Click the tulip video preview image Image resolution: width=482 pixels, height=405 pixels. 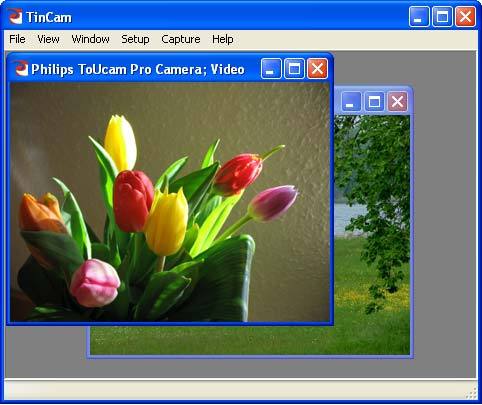pos(170,202)
